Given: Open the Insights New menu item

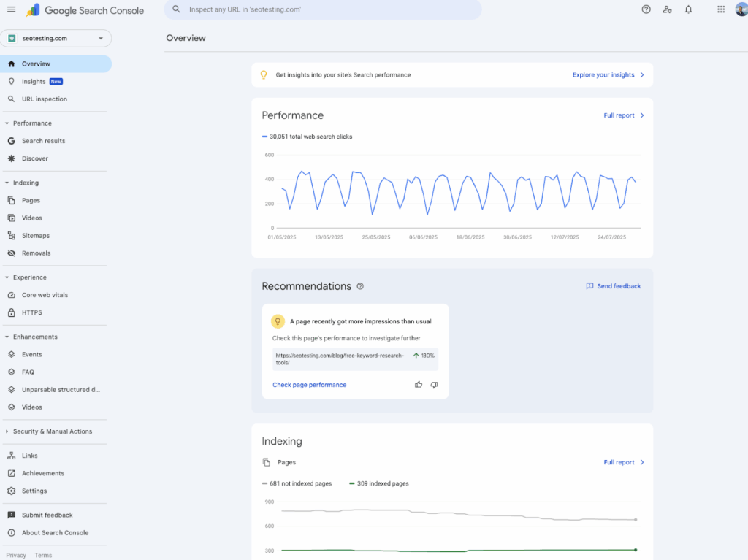Looking at the screenshot, I should click(x=56, y=82).
